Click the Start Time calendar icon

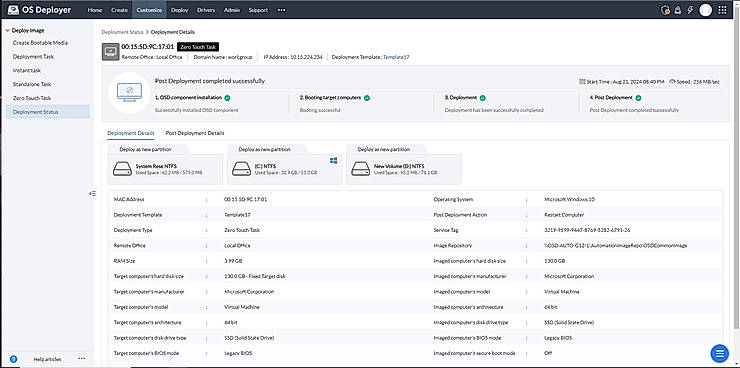pos(582,82)
